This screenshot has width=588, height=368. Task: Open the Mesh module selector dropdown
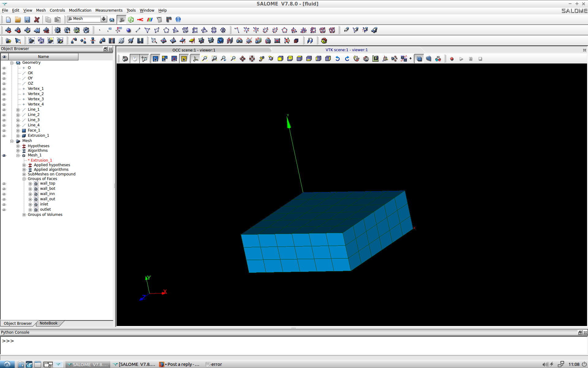(104, 19)
